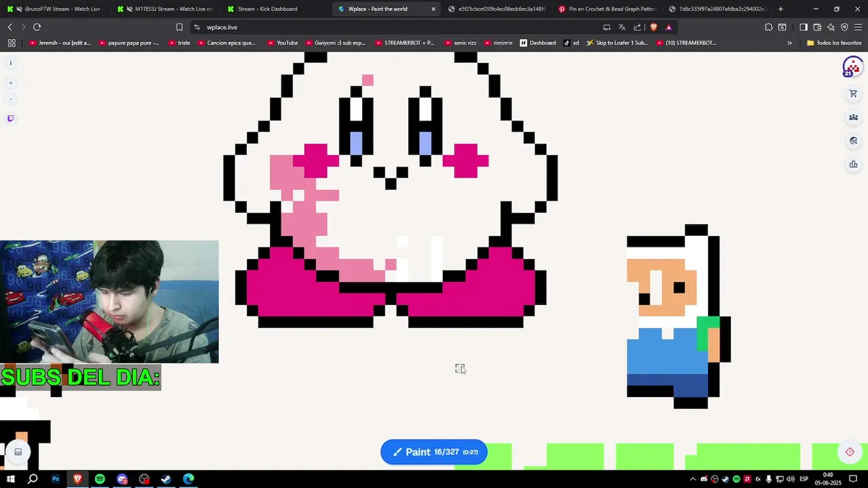Switch to the e5f25cbcef209c4ec tab

click(x=496, y=9)
